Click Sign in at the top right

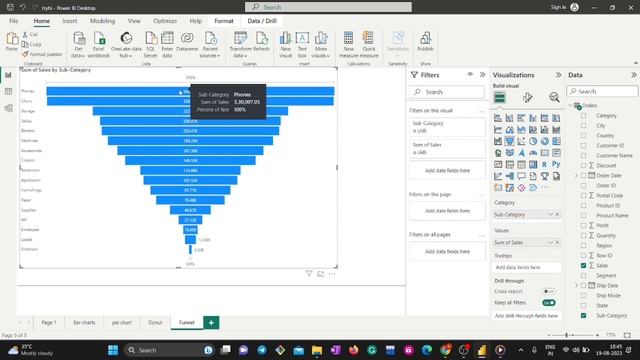(x=558, y=7)
